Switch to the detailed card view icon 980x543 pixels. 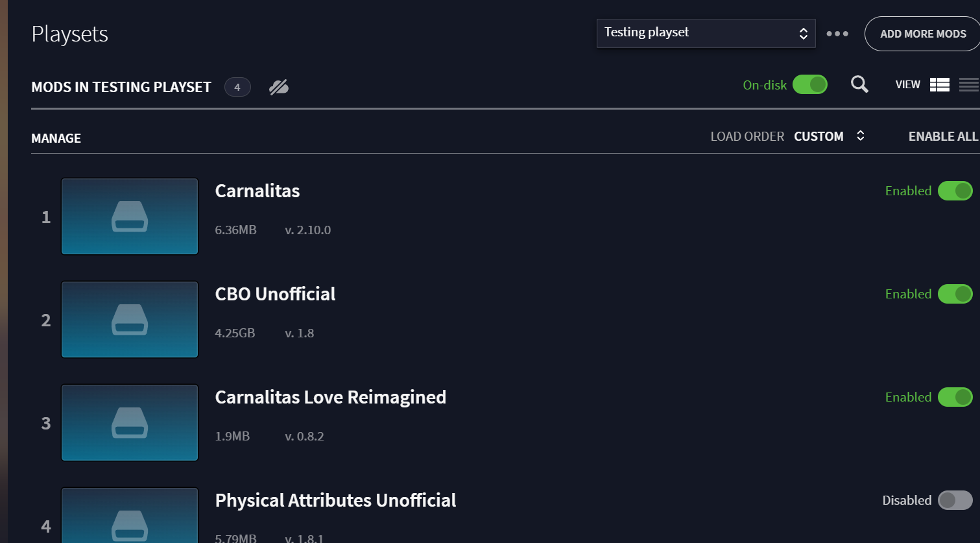tap(939, 85)
